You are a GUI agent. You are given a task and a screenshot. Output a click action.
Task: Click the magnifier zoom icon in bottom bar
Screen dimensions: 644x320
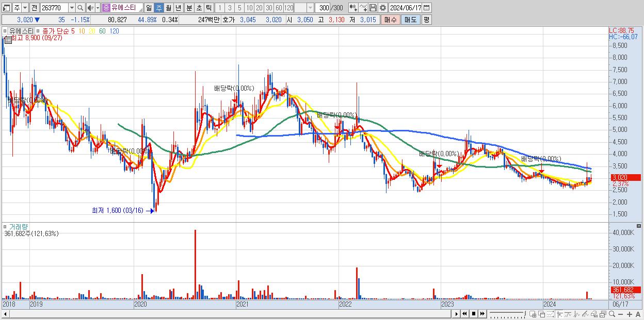[612, 314]
